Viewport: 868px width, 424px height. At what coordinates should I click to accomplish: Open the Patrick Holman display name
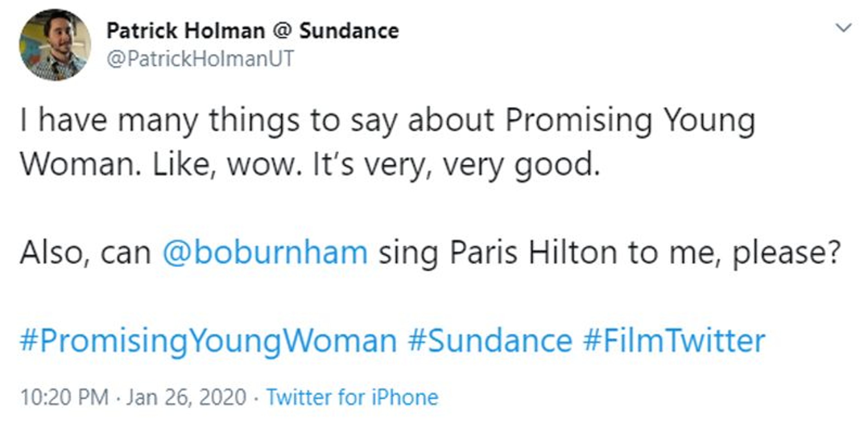click(x=186, y=31)
